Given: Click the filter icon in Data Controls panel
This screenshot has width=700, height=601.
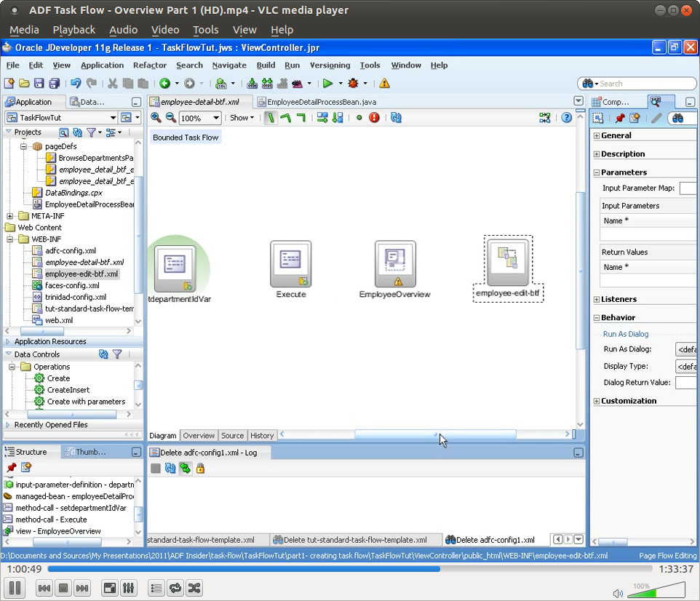Looking at the screenshot, I should 117,354.
